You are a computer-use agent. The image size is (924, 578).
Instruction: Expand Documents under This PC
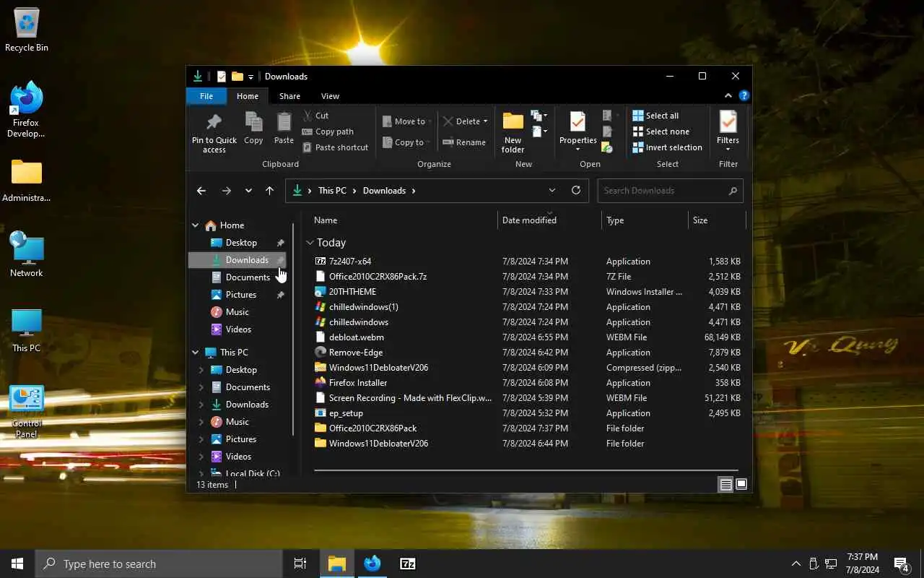coord(201,387)
